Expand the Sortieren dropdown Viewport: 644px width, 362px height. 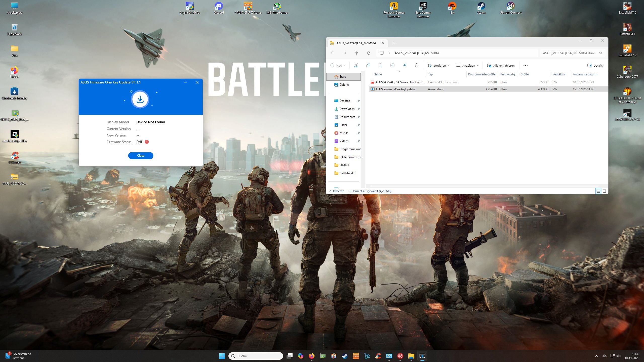(438, 66)
